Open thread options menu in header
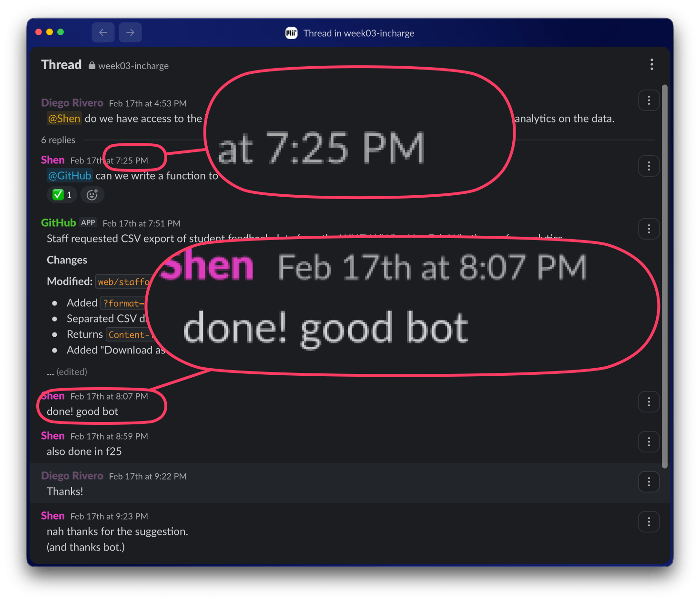The width and height of the screenshot is (700, 602). click(651, 64)
